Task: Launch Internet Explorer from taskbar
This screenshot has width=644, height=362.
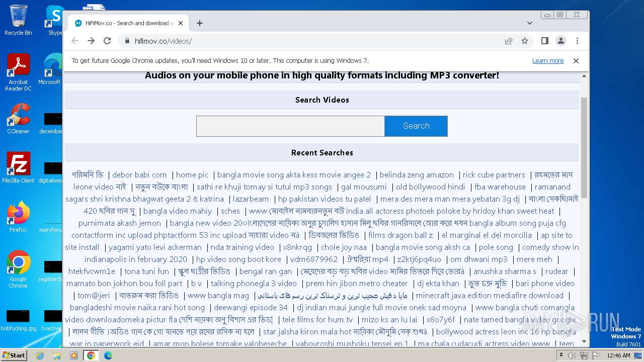Action: point(40,355)
